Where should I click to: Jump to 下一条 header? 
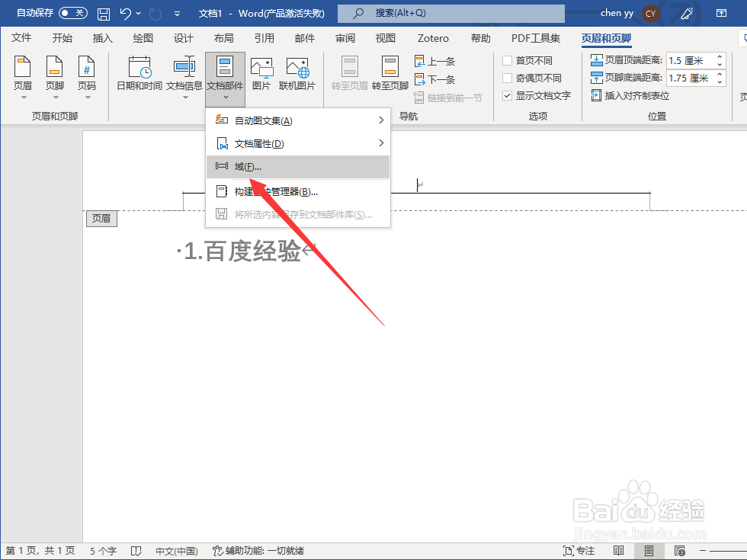pyautogui.click(x=434, y=79)
